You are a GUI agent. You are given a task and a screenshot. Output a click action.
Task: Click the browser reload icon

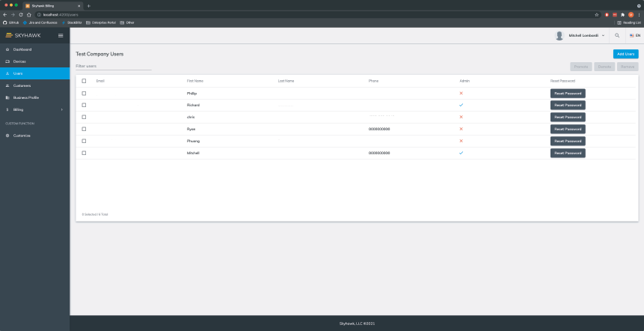pos(21,14)
